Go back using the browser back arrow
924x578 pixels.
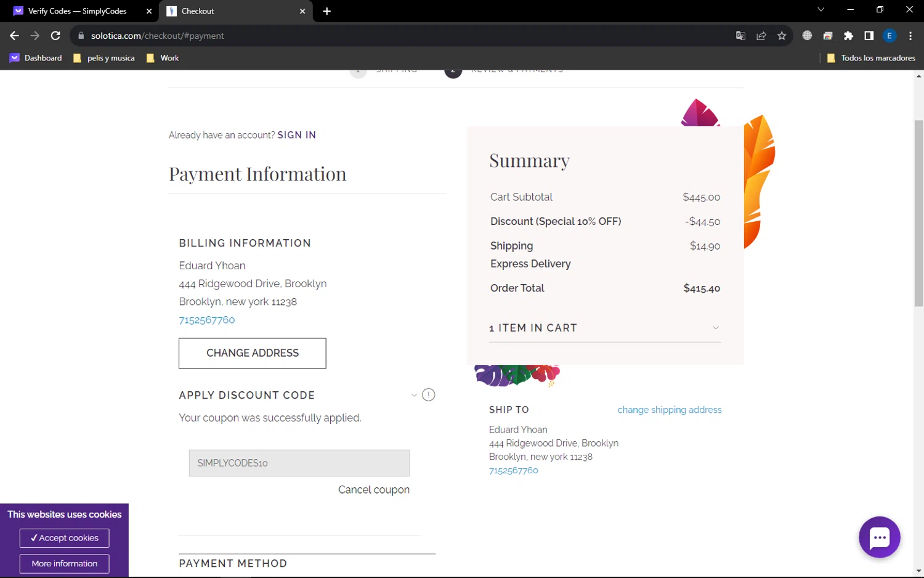tap(14, 36)
